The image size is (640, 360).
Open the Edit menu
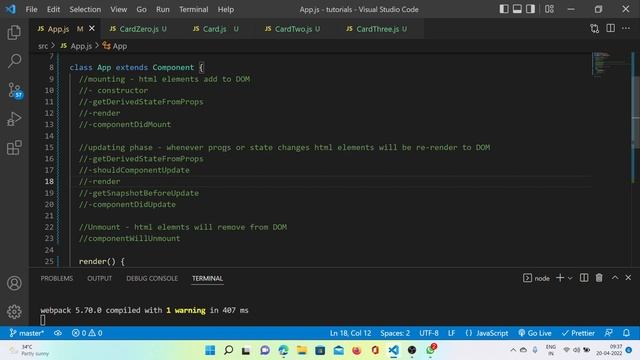pyautogui.click(x=53, y=9)
